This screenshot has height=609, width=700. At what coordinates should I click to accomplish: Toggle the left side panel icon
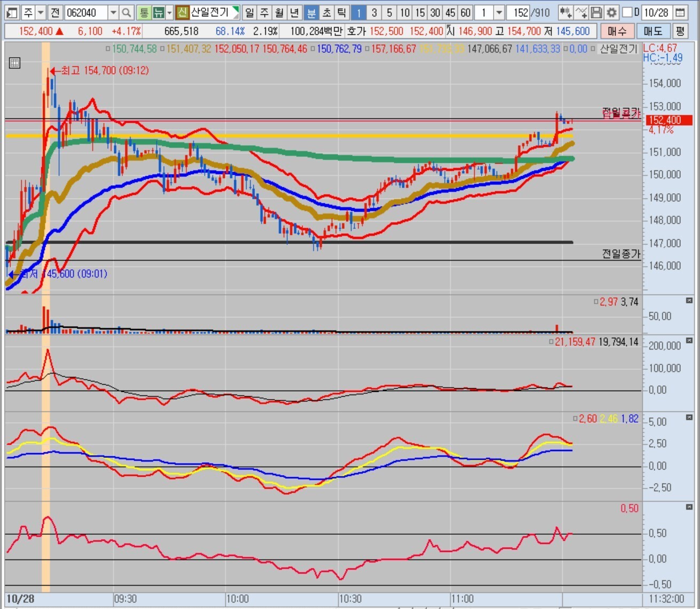click(12, 12)
